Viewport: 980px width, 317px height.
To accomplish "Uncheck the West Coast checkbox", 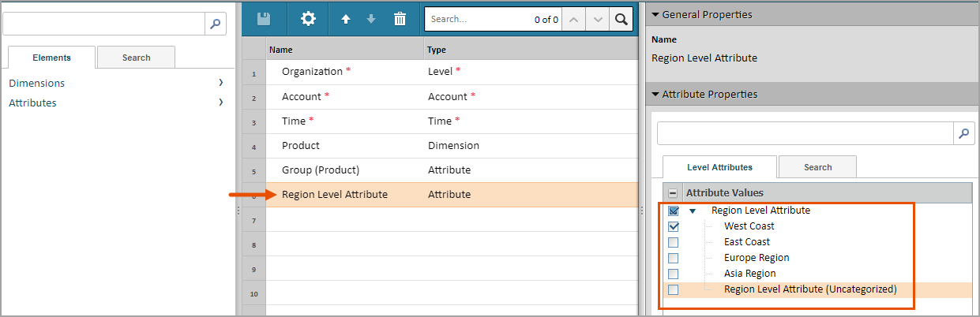I will coord(673,226).
